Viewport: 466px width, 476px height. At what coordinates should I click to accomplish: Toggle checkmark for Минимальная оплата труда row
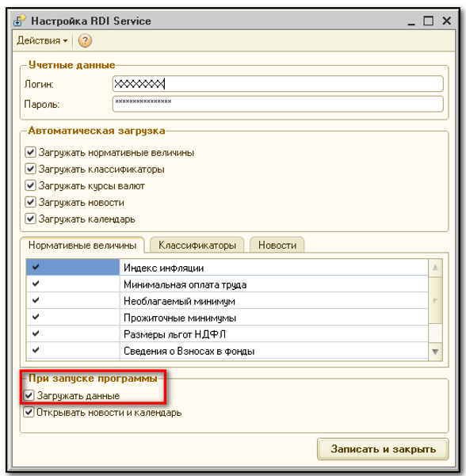[x=36, y=284]
